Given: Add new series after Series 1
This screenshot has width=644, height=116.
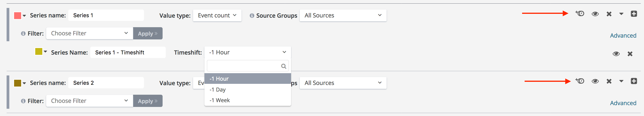Looking at the screenshot, I should click(634, 14).
